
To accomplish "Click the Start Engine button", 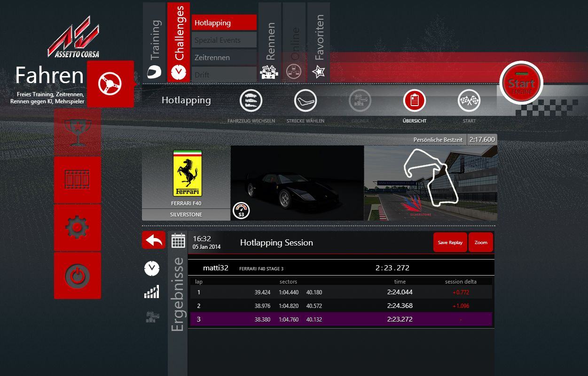I will pos(521,84).
